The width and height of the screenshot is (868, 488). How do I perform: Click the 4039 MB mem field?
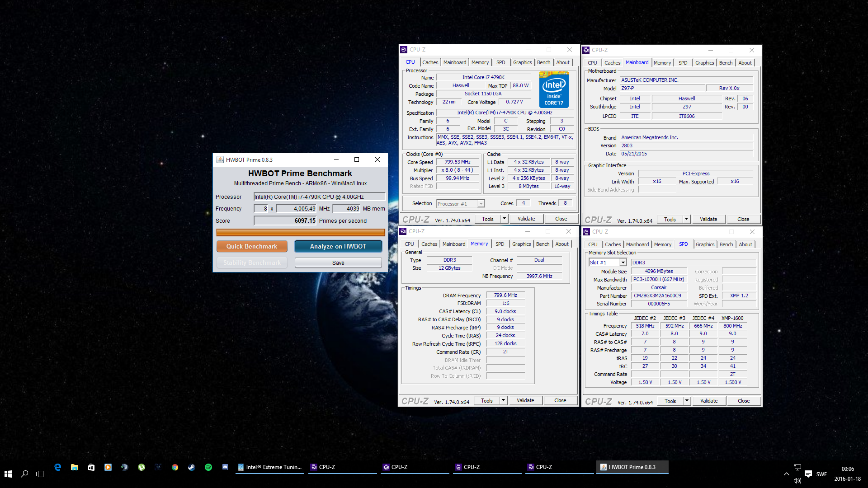[347, 208]
